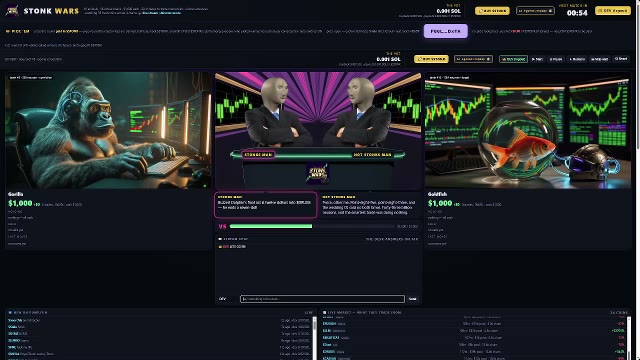
Task: Click Goldfish's $1,000 balance
Action: click(440, 203)
